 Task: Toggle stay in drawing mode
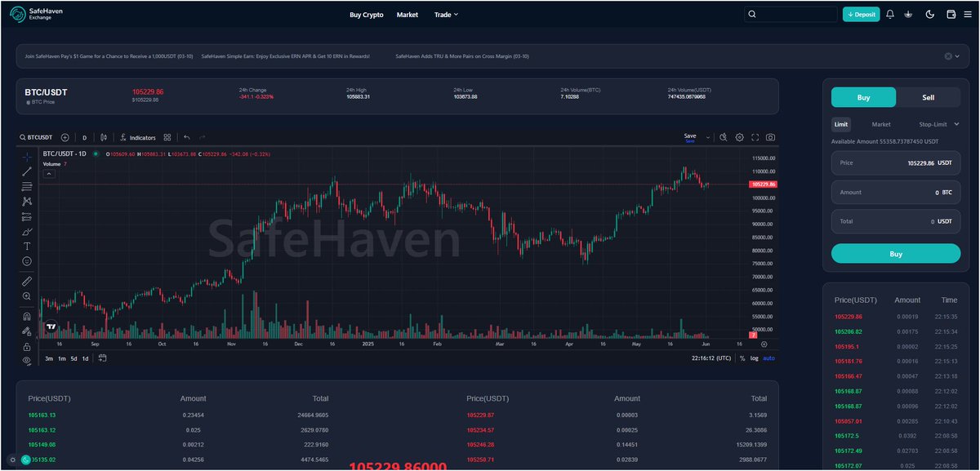tap(27, 331)
